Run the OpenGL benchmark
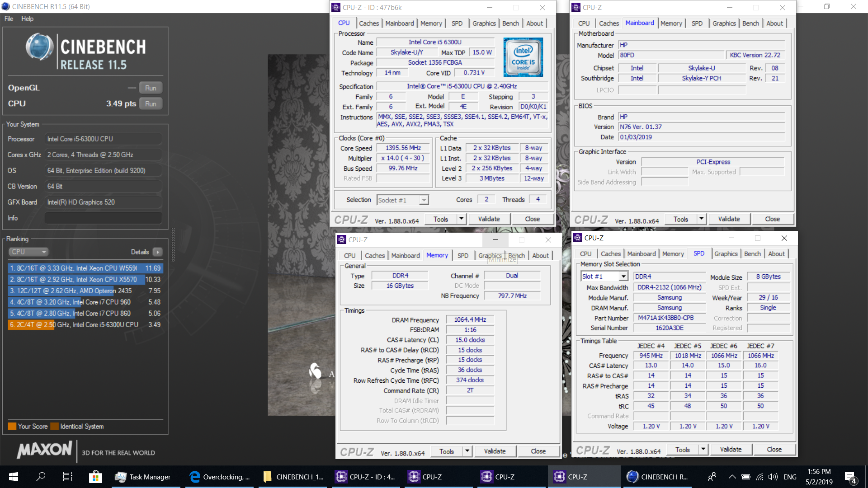 (x=151, y=88)
